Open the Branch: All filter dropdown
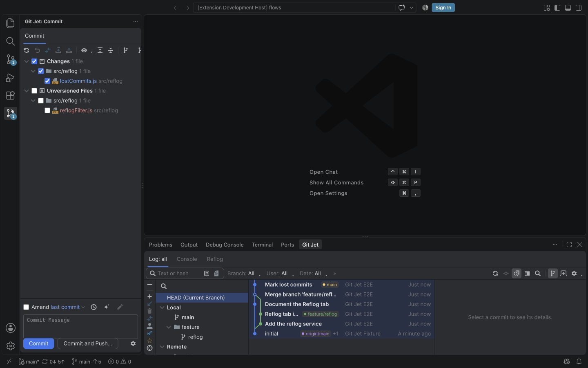 tap(244, 274)
